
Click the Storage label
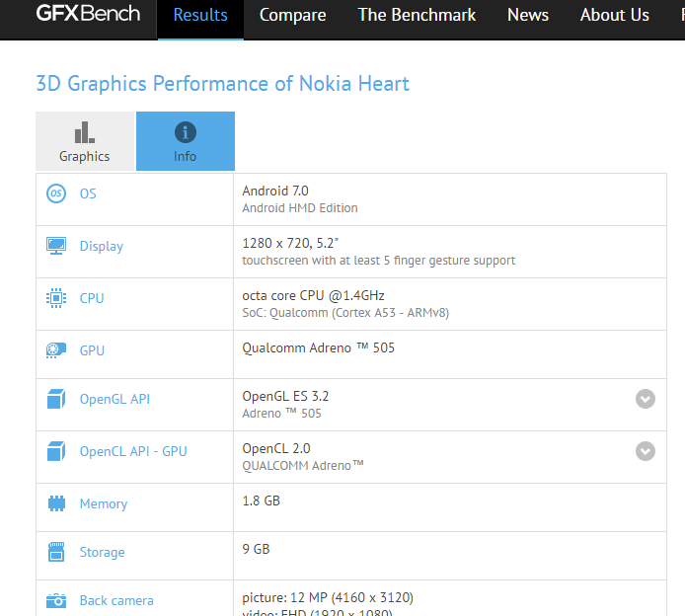point(103,552)
